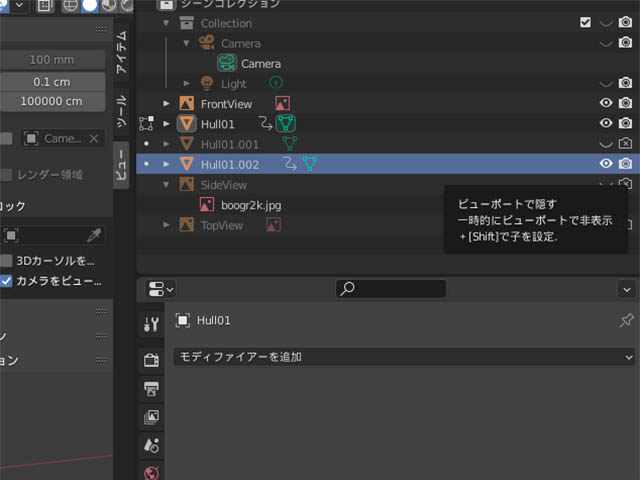Screen dimensions: 640x480
Task: Click the TopView image data icon
Action: 273,224
